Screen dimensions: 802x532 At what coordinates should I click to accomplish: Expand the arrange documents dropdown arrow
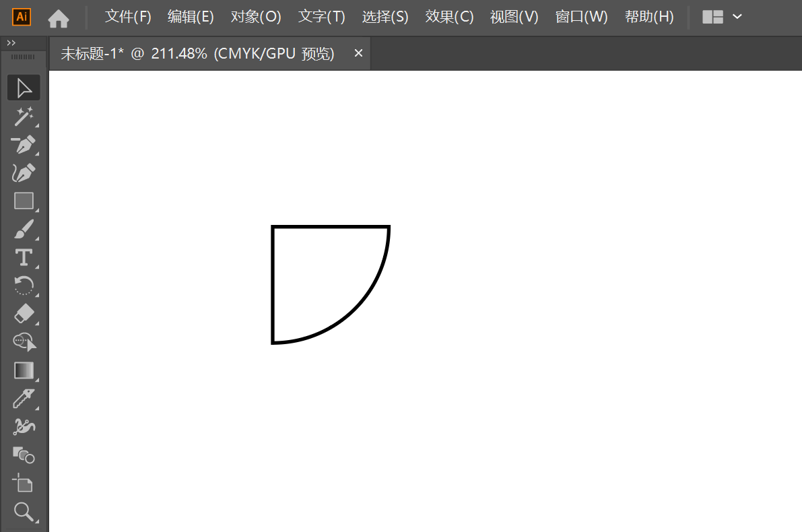(737, 16)
